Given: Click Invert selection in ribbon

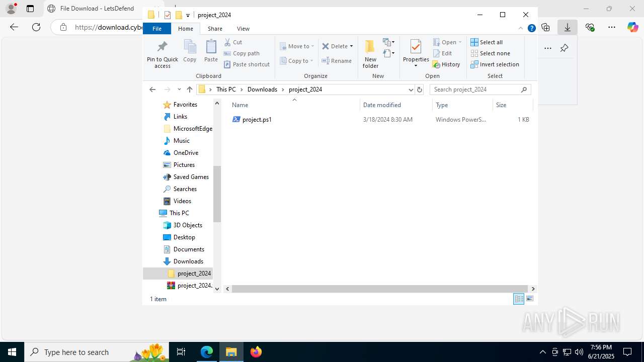Looking at the screenshot, I should [x=495, y=64].
